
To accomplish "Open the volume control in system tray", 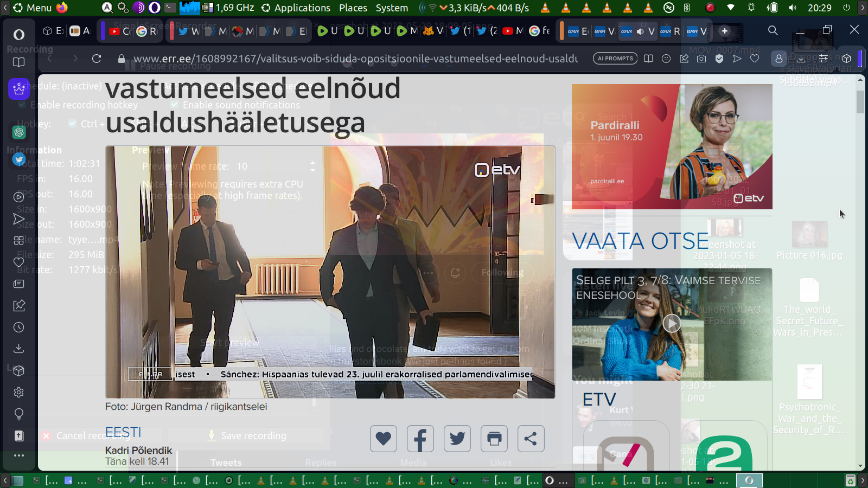I will point(793,8).
